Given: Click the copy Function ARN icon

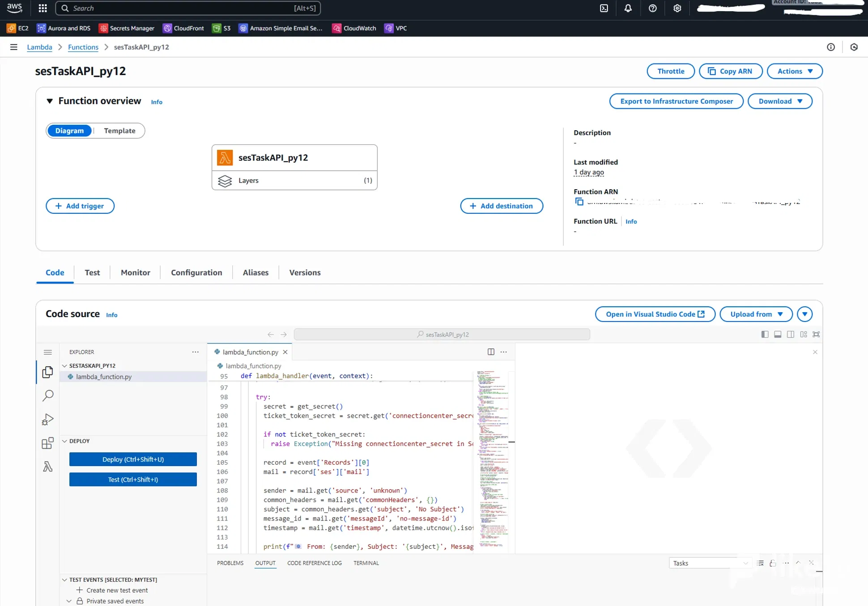Looking at the screenshot, I should [x=579, y=202].
